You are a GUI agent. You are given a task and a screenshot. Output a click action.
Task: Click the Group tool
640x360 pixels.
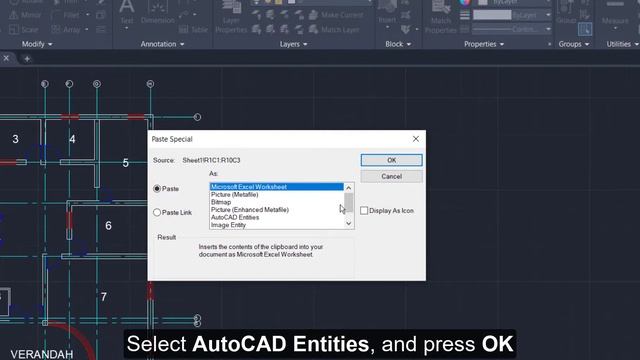(x=566, y=12)
